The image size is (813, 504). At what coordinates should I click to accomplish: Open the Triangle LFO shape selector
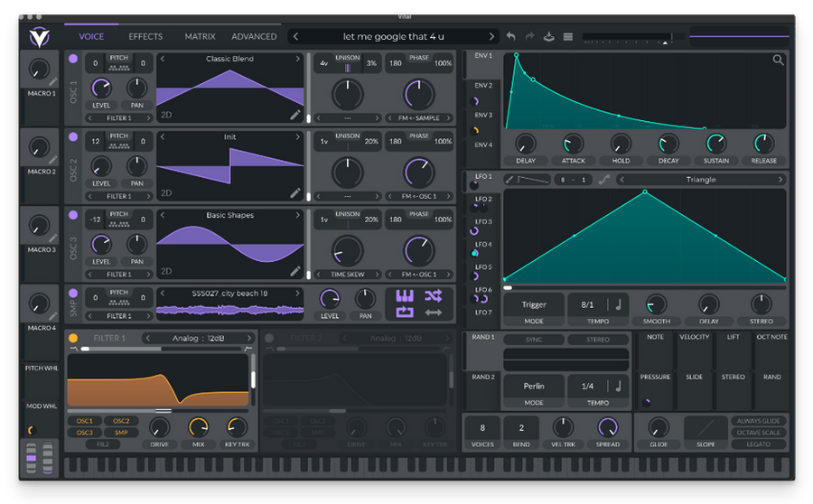click(x=700, y=180)
